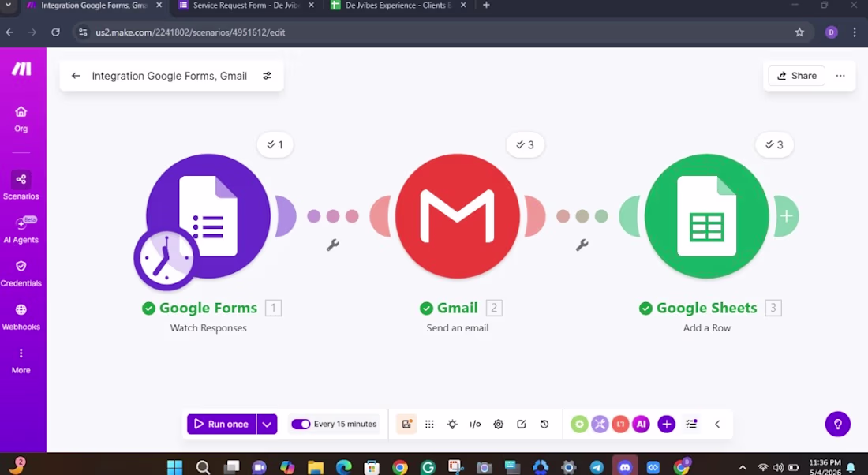The image size is (868, 475).
Task: Open AI Agents beta in sidebar
Action: (x=21, y=230)
